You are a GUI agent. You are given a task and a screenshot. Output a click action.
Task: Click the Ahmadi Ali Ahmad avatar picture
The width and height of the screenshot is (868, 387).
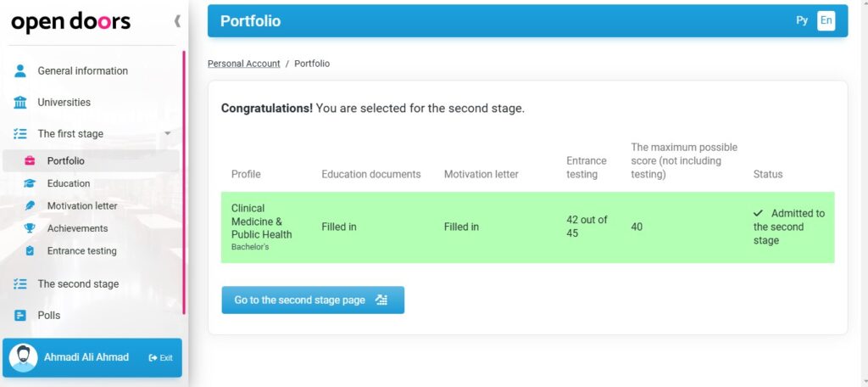coord(24,357)
